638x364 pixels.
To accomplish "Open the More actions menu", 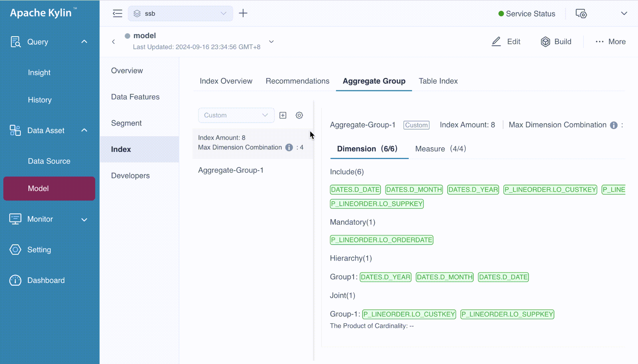I will click(x=610, y=42).
